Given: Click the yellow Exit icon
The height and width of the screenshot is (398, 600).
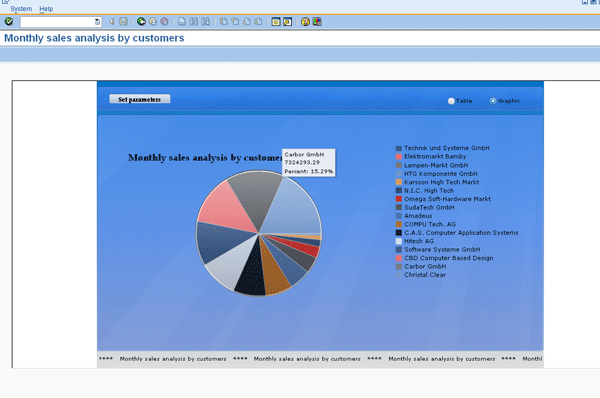Looking at the screenshot, I should 153,21.
